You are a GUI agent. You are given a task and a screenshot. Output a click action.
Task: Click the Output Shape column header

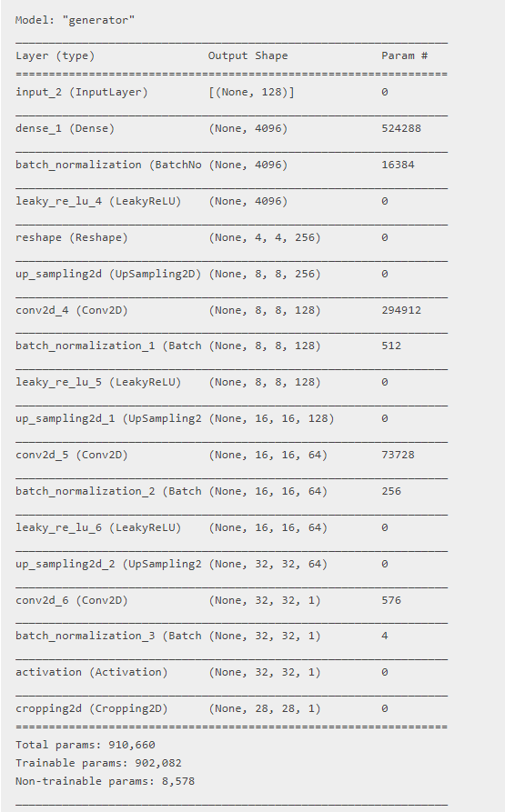[247, 56]
